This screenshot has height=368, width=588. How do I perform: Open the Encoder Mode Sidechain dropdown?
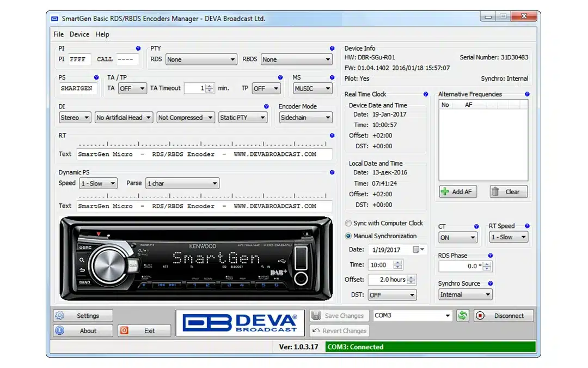pyautogui.click(x=305, y=118)
